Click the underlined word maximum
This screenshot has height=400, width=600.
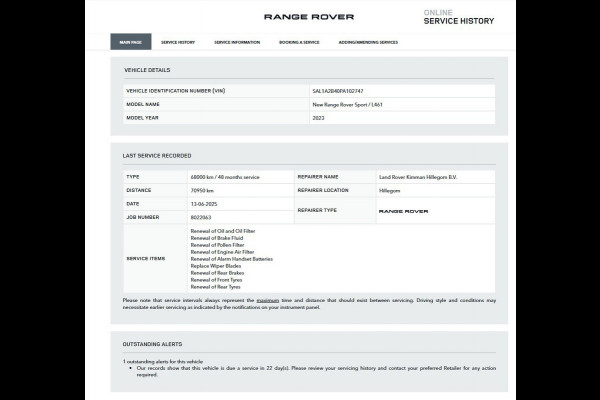pyautogui.click(x=267, y=300)
